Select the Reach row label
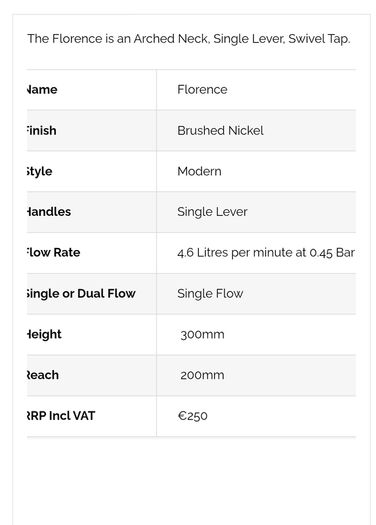This screenshot has height=525, width=376. (x=43, y=375)
